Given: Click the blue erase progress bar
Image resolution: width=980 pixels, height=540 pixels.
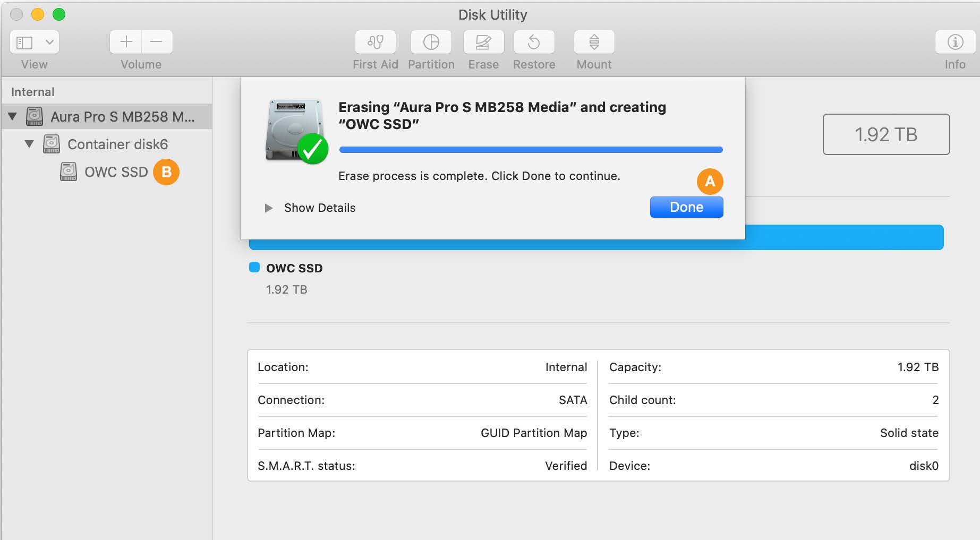Looking at the screenshot, I should 530,149.
